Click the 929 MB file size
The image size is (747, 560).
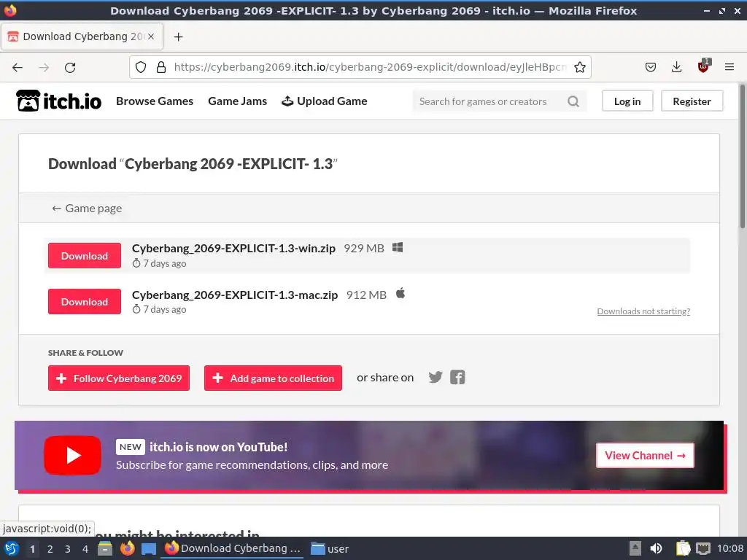[364, 248]
